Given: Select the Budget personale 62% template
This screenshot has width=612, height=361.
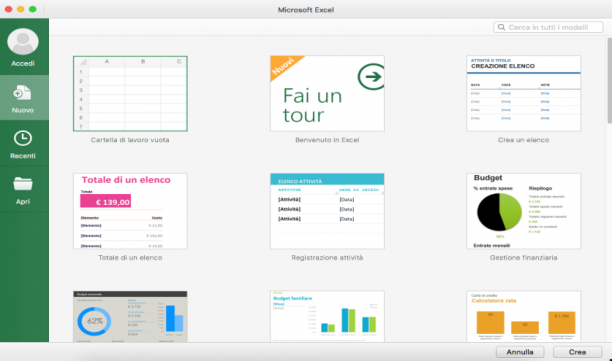Looking at the screenshot, I should pos(130,317).
